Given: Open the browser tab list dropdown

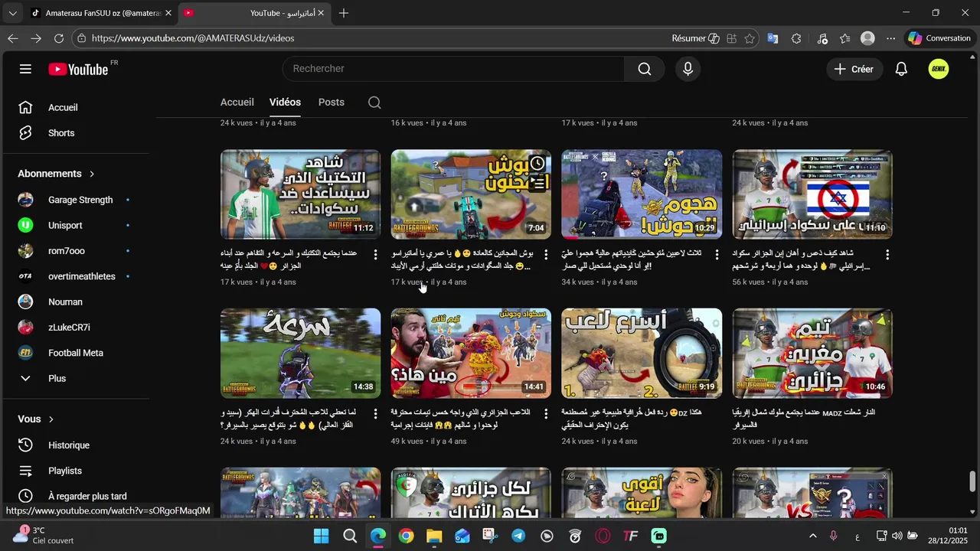Looking at the screenshot, I should [x=12, y=13].
